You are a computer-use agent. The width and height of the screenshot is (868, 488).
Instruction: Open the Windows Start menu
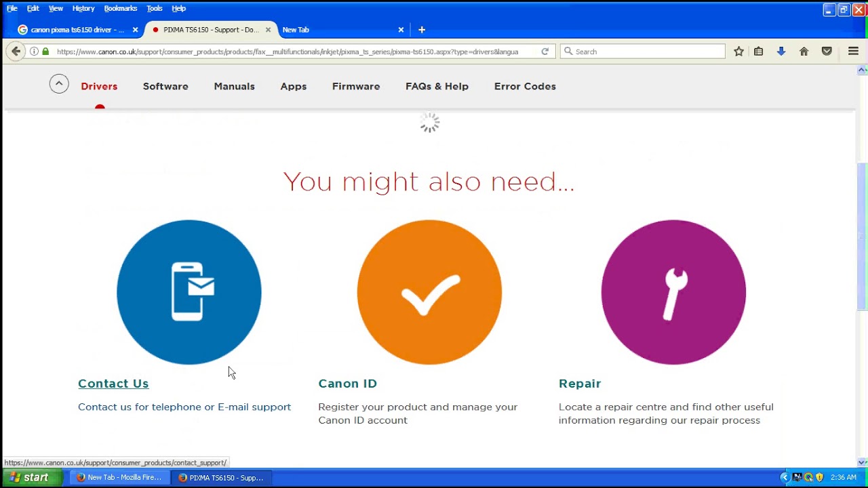31,477
